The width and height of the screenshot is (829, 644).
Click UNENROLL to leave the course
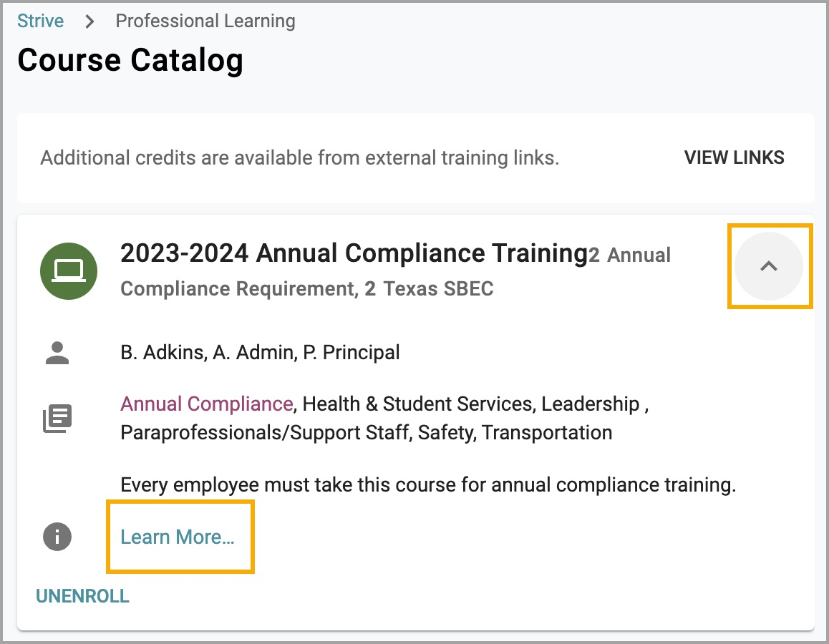(x=83, y=597)
